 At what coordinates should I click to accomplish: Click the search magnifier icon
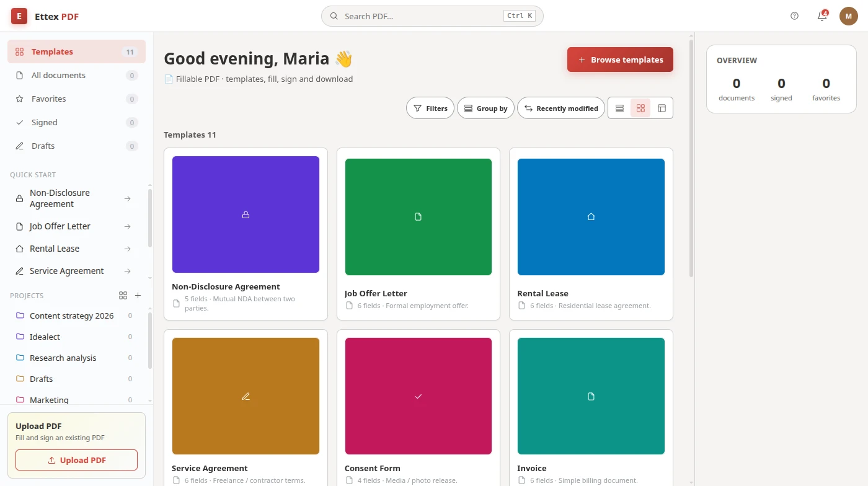334,16
